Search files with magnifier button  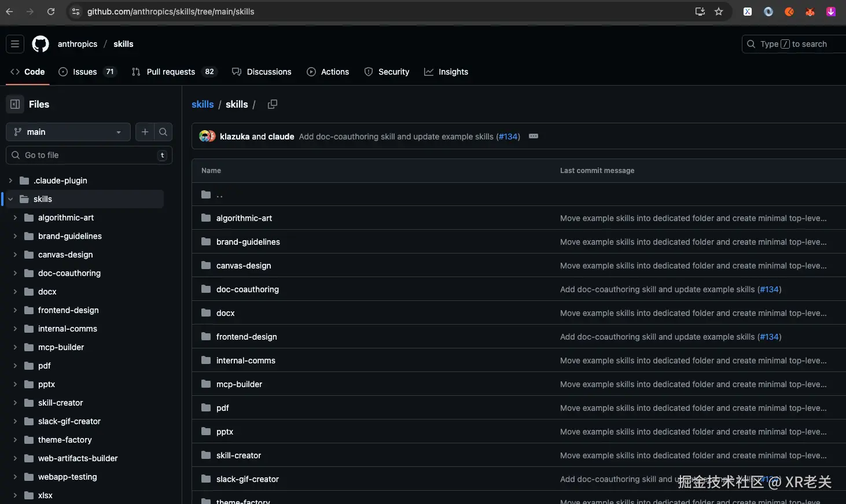[163, 132]
